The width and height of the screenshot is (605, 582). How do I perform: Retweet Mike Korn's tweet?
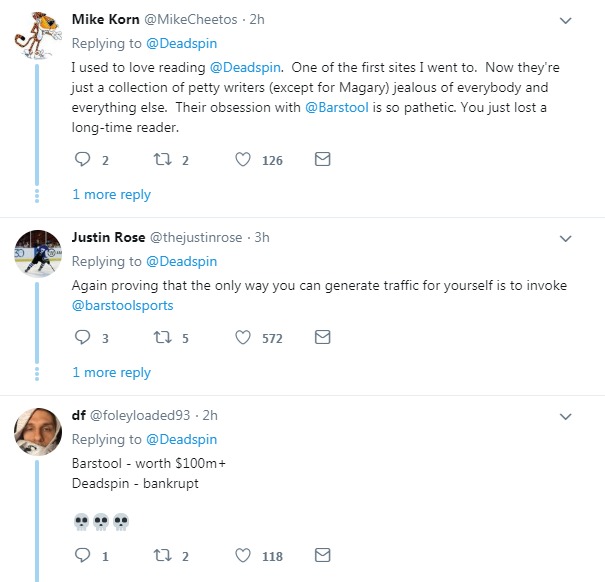pyautogui.click(x=160, y=160)
